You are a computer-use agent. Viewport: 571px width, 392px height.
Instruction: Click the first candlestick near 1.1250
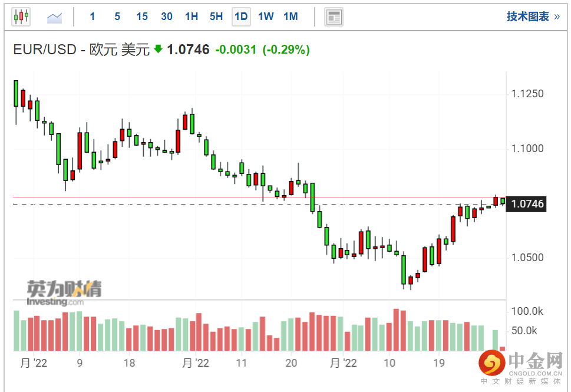coord(16,93)
